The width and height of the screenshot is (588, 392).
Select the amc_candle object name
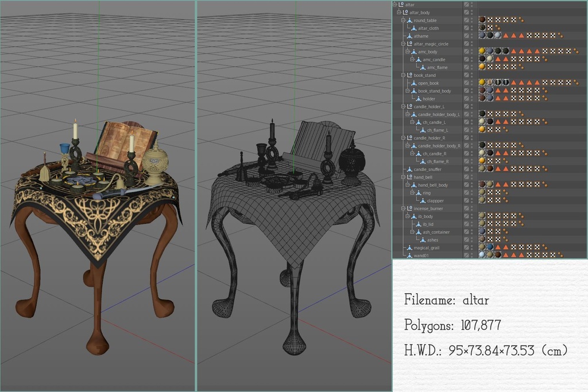(434, 60)
